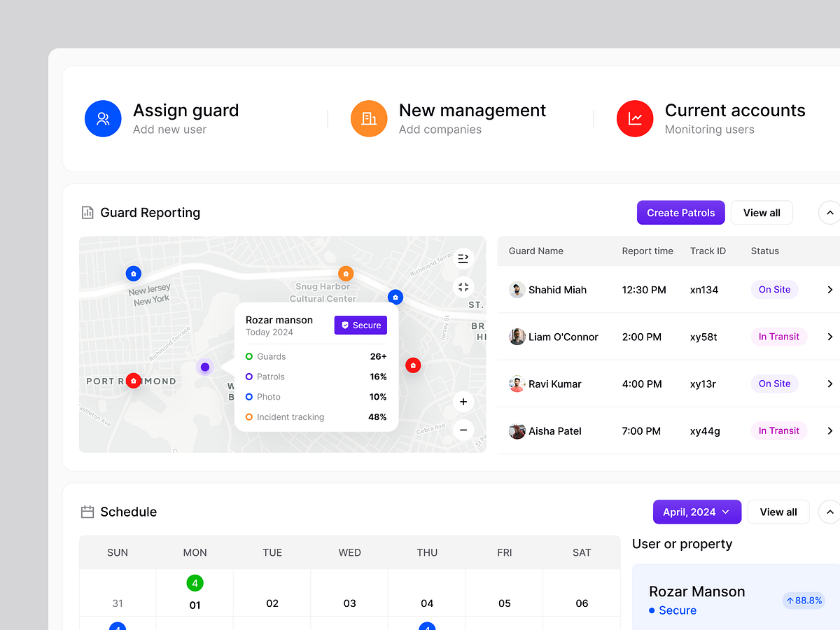Image resolution: width=840 pixels, height=630 pixels.
Task: Click the purple location dot on map
Action: point(204,367)
